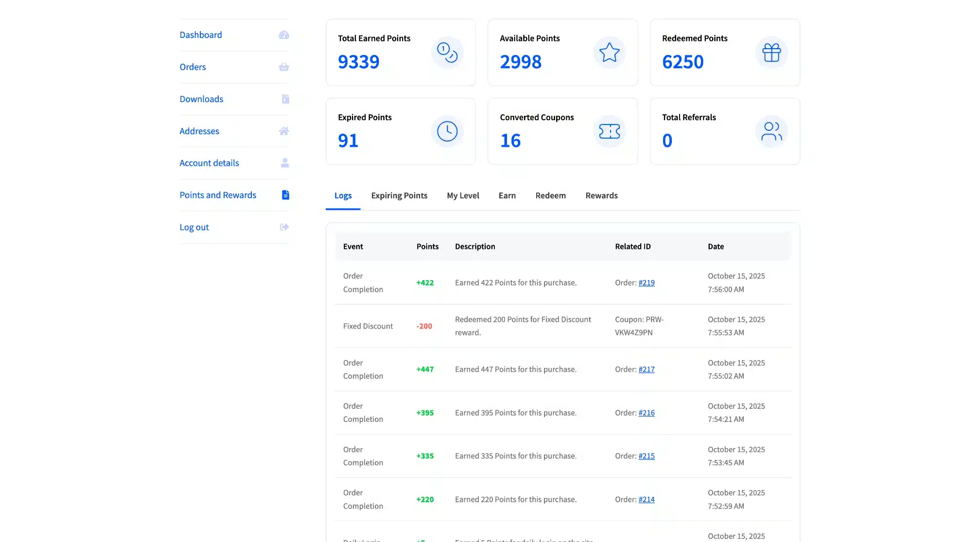980x542 pixels.
Task: Open order #215 link
Action: pos(646,456)
